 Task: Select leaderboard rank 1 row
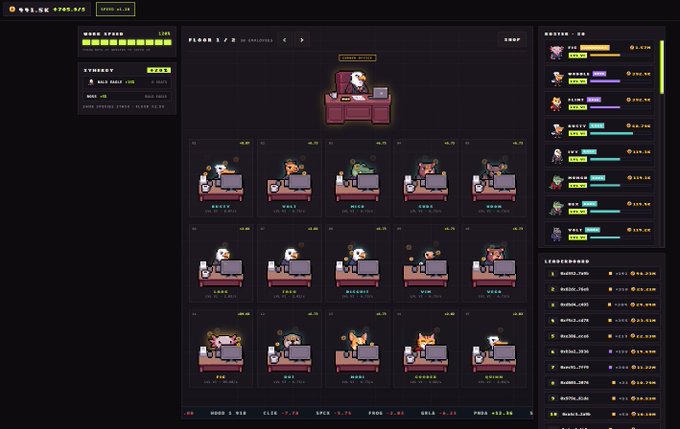pos(602,274)
